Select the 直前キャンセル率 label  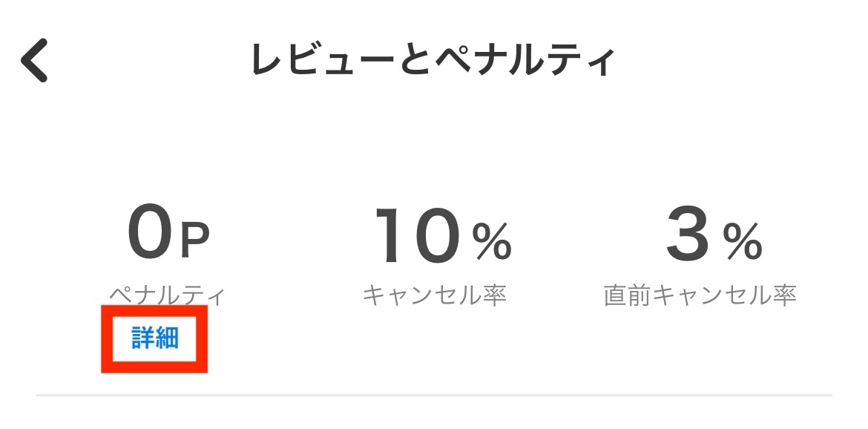[700, 296]
